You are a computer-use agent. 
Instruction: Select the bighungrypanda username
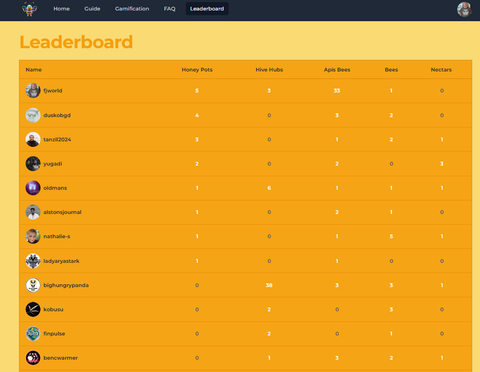point(66,285)
